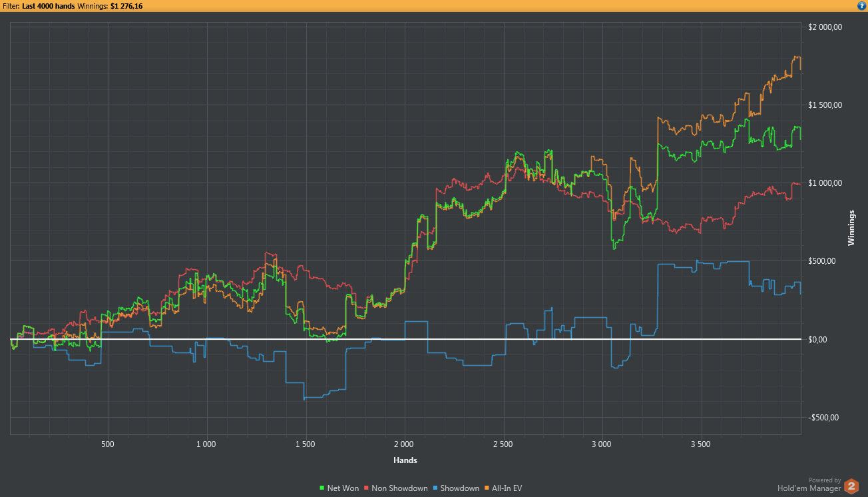Click the blue help question mark icon
Viewport: 868px width, 497px height.
click(x=861, y=5)
